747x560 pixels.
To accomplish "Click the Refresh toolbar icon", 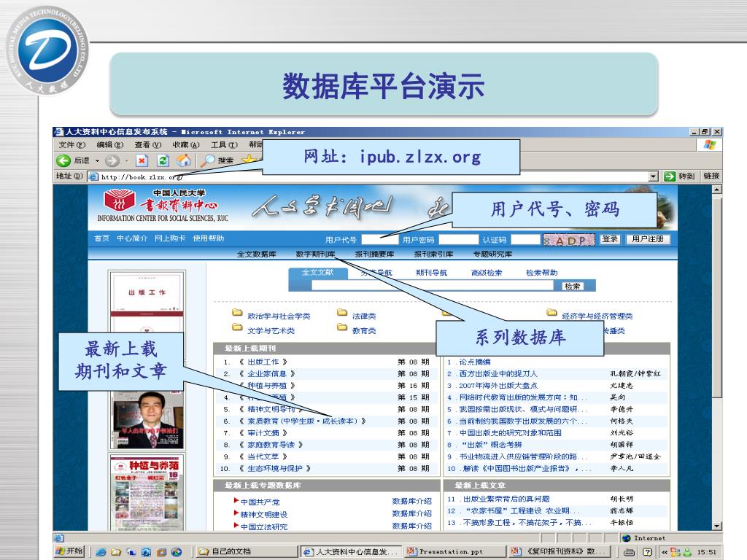I will coord(163,160).
